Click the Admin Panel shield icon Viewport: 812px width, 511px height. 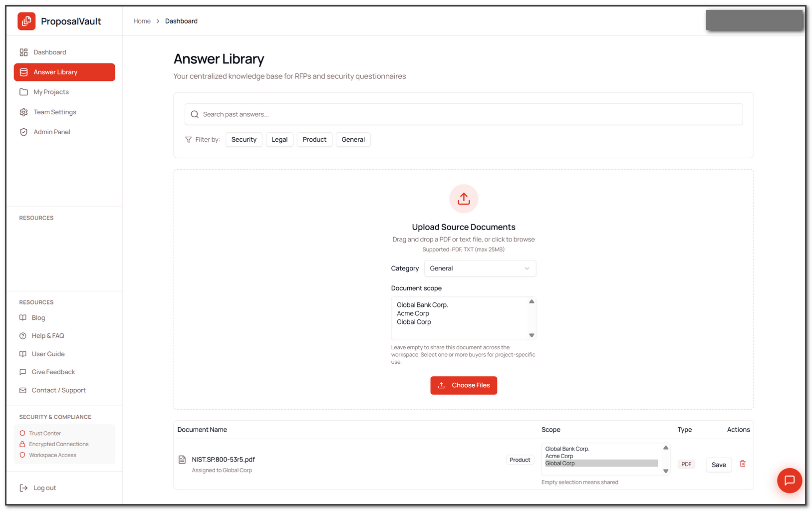point(23,132)
